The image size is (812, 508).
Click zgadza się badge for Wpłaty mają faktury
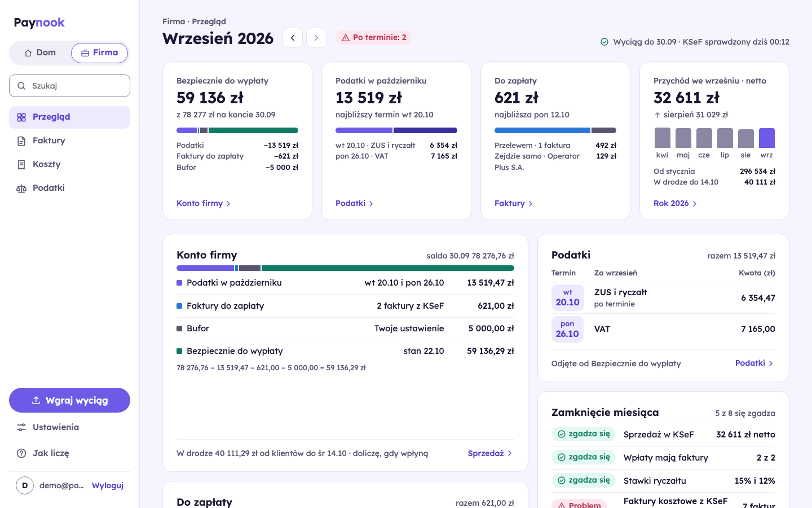click(x=584, y=457)
